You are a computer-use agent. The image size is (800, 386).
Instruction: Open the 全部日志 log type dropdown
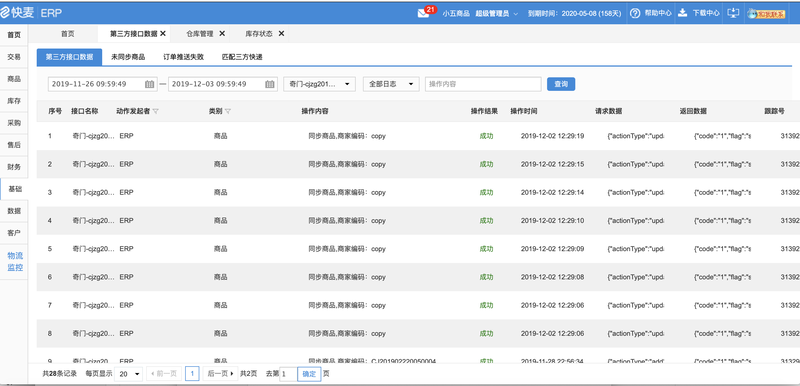pos(391,84)
